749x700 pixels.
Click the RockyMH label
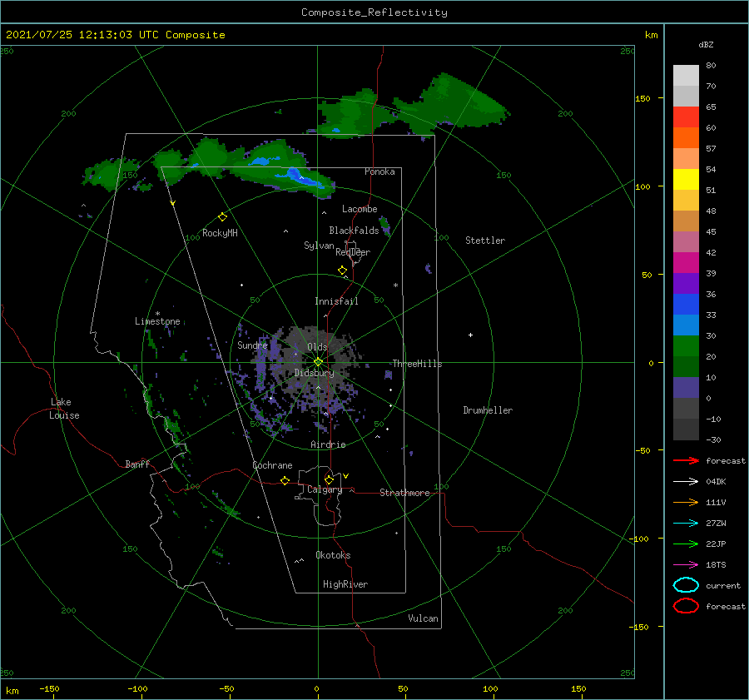pyautogui.click(x=220, y=233)
